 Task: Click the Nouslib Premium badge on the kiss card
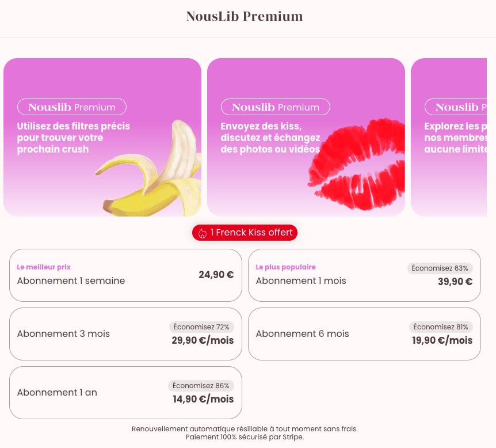[276, 107]
